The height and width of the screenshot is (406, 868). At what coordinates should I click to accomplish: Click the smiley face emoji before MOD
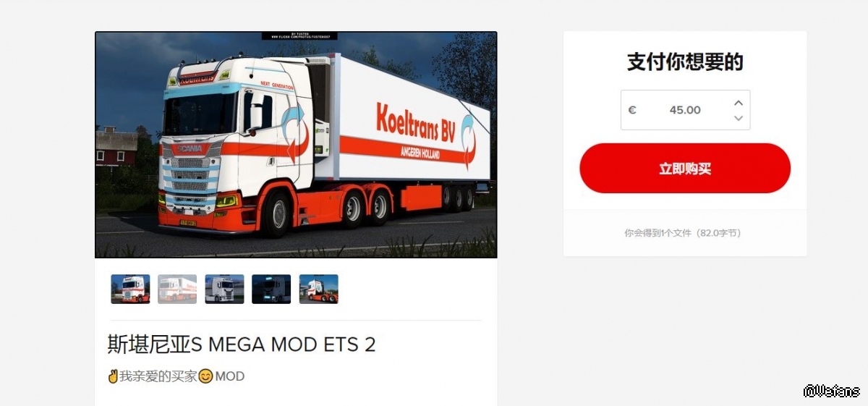(x=205, y=376)
